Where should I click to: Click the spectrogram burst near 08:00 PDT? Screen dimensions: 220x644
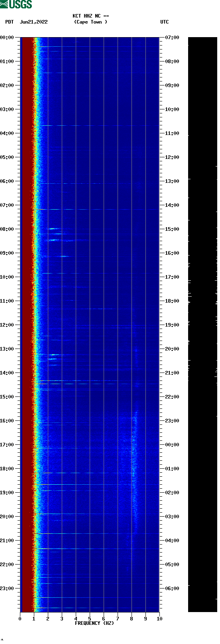[x=53, y=229]
